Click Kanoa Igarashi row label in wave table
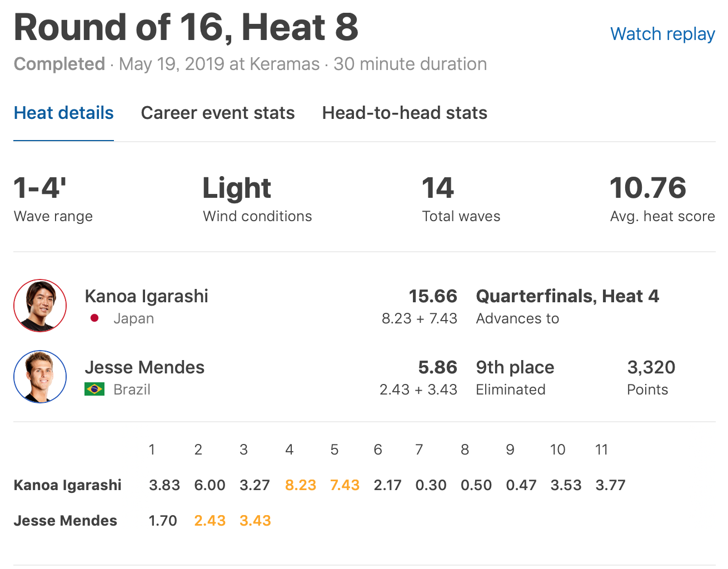Image resolution: width=728 pixels, height=569 pixels. point(67,485)
